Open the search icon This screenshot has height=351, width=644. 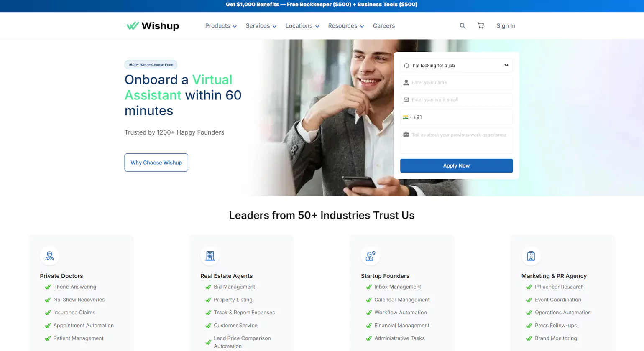462,25
